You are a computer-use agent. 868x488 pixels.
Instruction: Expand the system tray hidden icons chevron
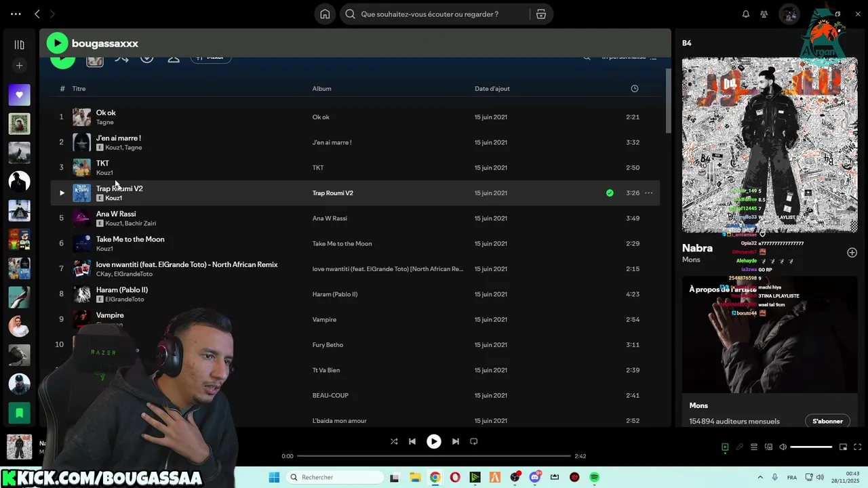click(759, 478)
